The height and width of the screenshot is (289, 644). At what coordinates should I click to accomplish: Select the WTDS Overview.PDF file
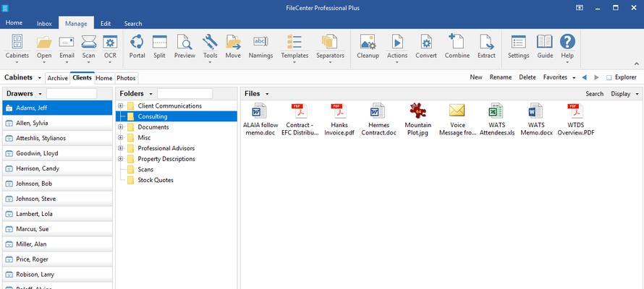(576, 119)
